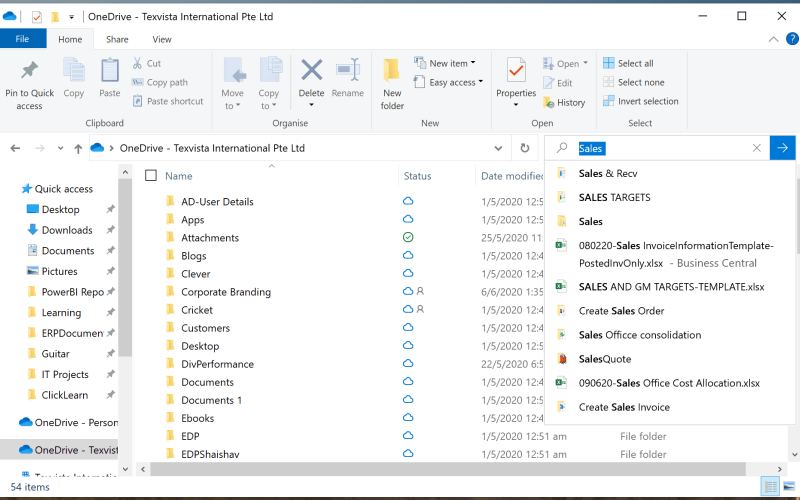Sort by the Name column header
The height and width of the screenshot is (500, 800).
point(179,176)
